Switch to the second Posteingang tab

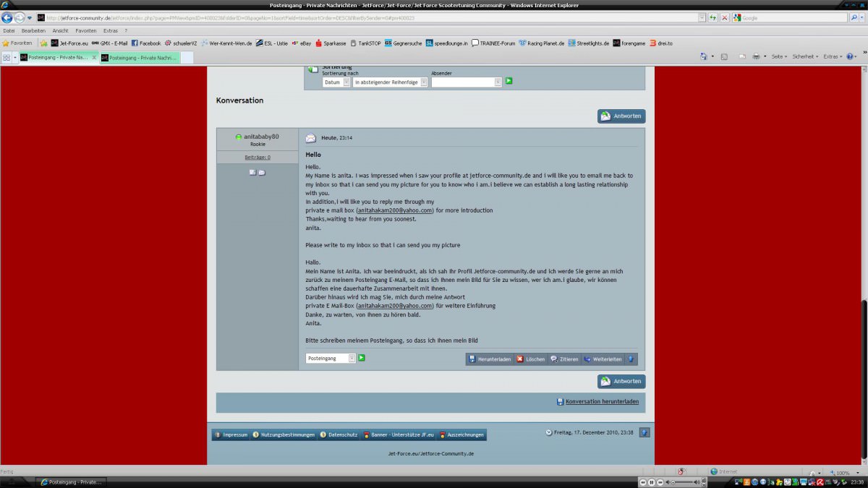tap(139, 57)
